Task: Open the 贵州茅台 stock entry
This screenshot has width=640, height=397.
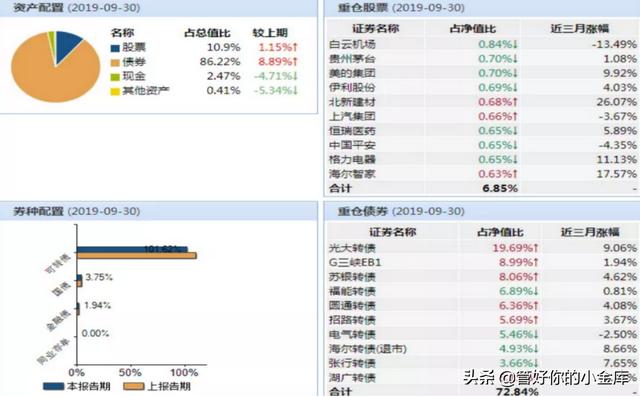Action: pos(352,59)
